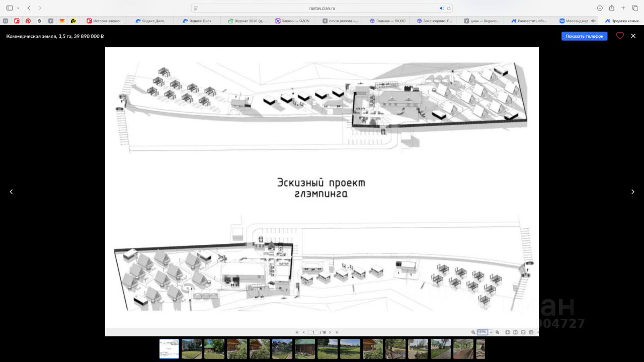
Task: Switch to Мессенджер tab
Action: pyautogui.click(x=574, y=21)
